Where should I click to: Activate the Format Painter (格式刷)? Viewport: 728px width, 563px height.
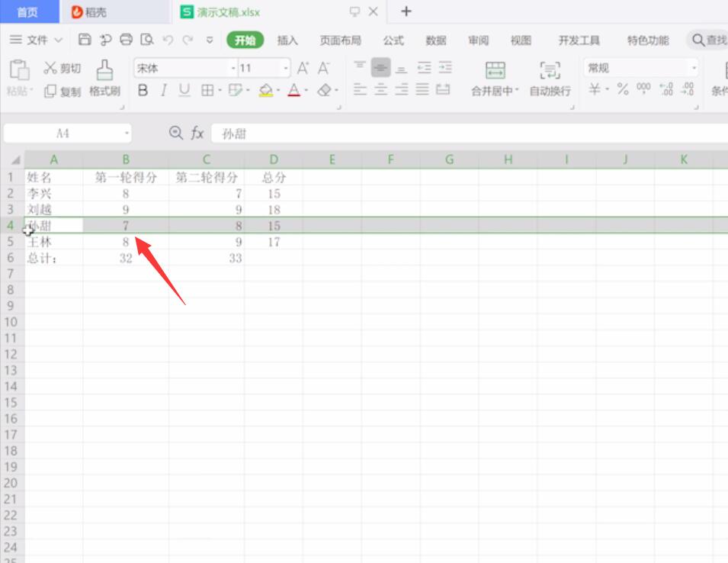105,78
